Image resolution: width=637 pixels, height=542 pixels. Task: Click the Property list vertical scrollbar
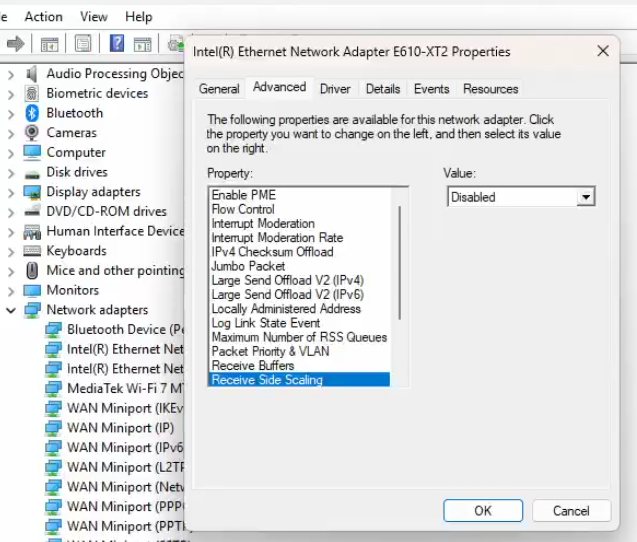(x=399, y=263)
